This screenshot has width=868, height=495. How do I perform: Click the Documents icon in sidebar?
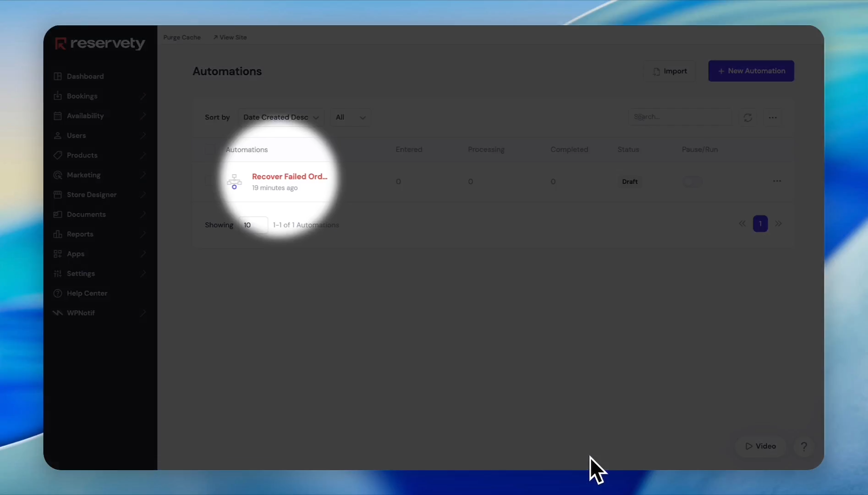[x=57, y=214]
